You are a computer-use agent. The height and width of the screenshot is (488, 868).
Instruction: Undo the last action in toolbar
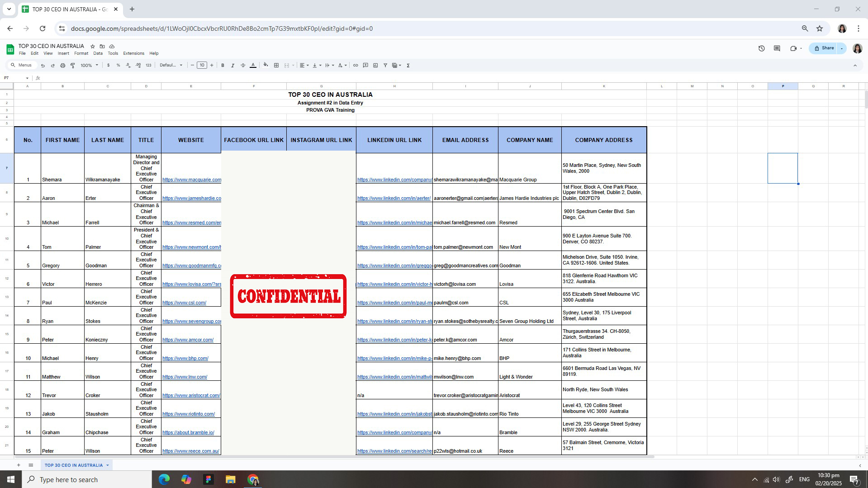[43, 66]
